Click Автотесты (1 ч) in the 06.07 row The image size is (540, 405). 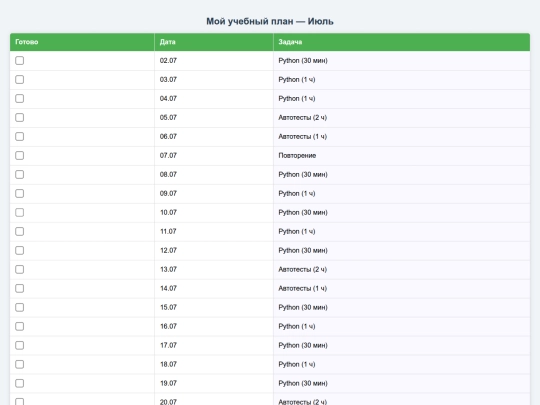pos(302,136)
